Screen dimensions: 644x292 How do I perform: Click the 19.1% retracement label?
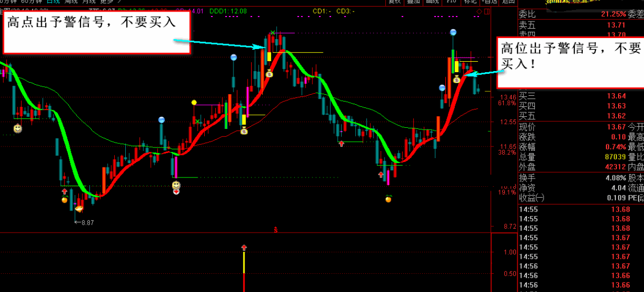tap(507, 192)
